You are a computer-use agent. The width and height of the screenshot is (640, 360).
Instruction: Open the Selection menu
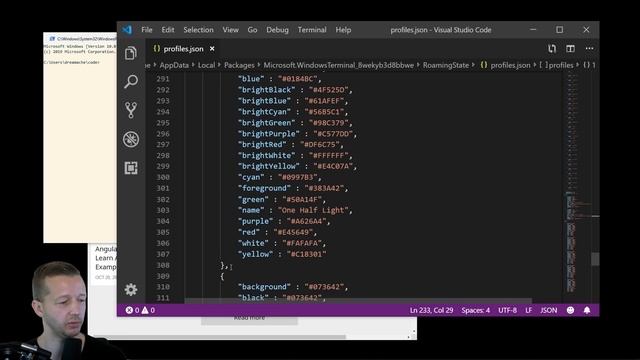click(x=198, y=30)
